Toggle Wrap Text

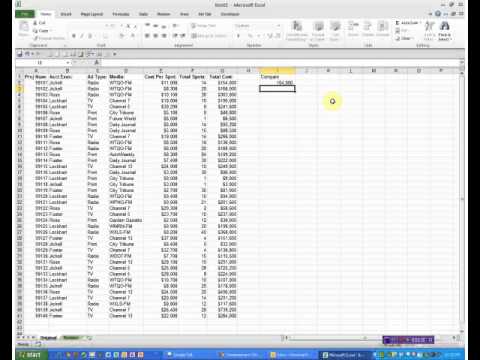(x=204, y=26)
